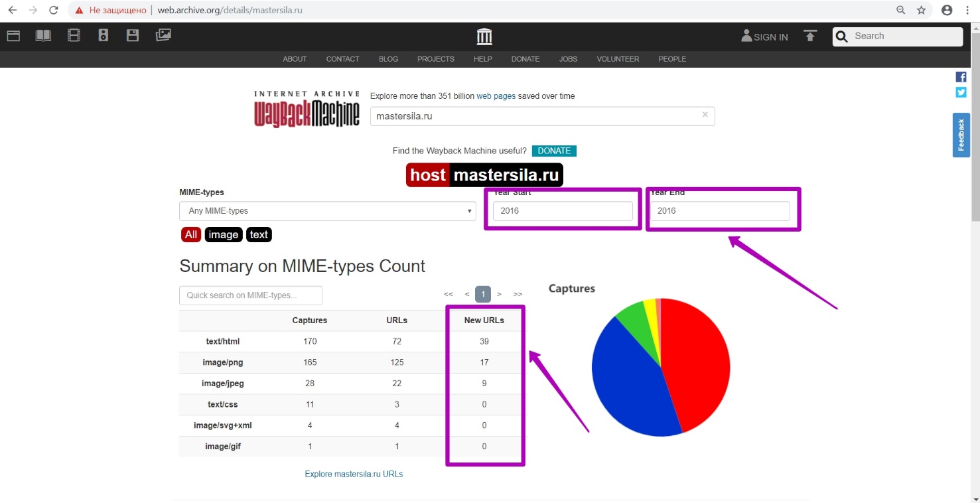Viewport: 980px width, 503px height.
Task: Go to previous page with < button
Action: [x=467, y=294]
